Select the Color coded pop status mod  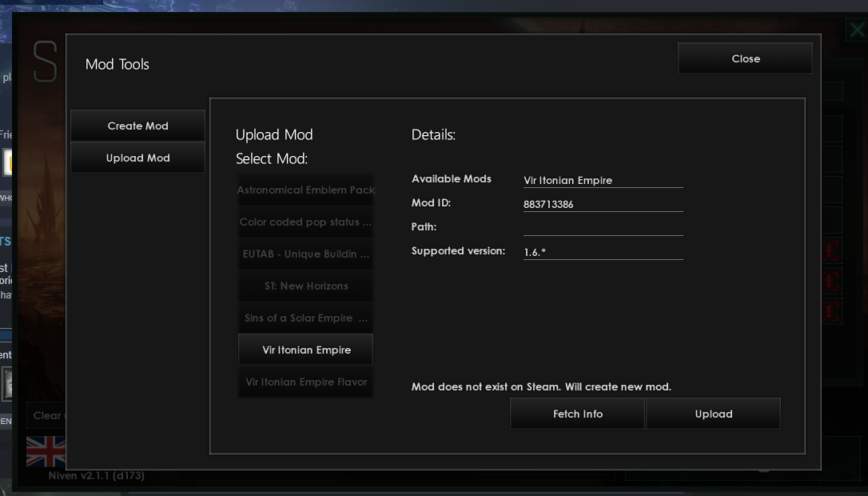point(305,222)
